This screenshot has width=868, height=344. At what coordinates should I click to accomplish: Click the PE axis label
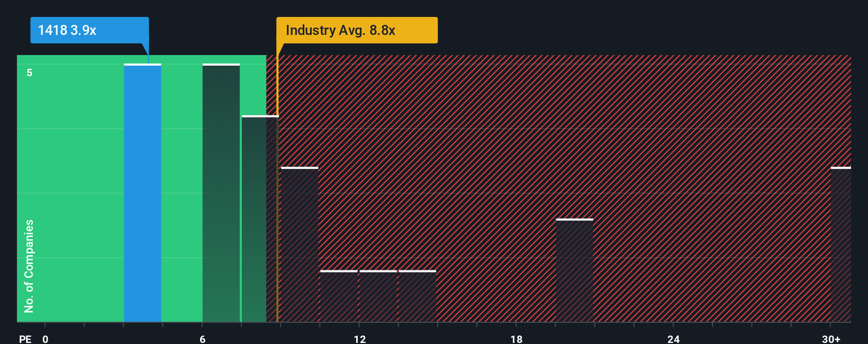coord(25,339)
